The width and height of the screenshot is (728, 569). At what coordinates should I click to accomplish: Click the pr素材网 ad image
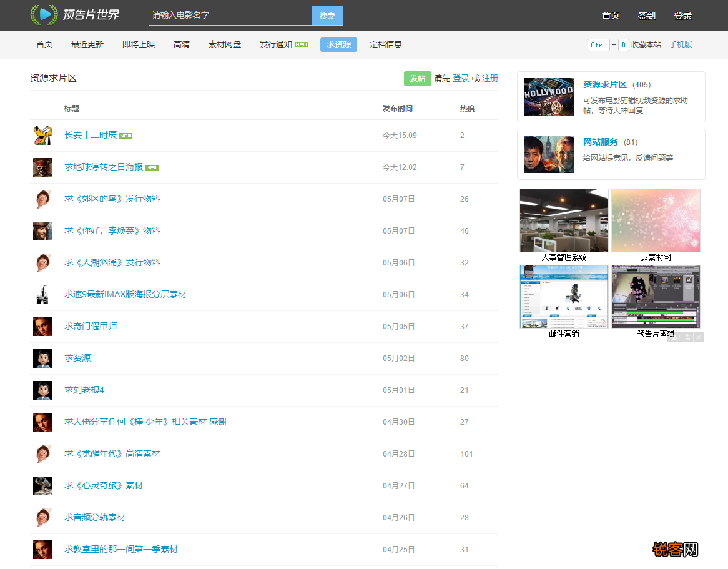[656, 220]
